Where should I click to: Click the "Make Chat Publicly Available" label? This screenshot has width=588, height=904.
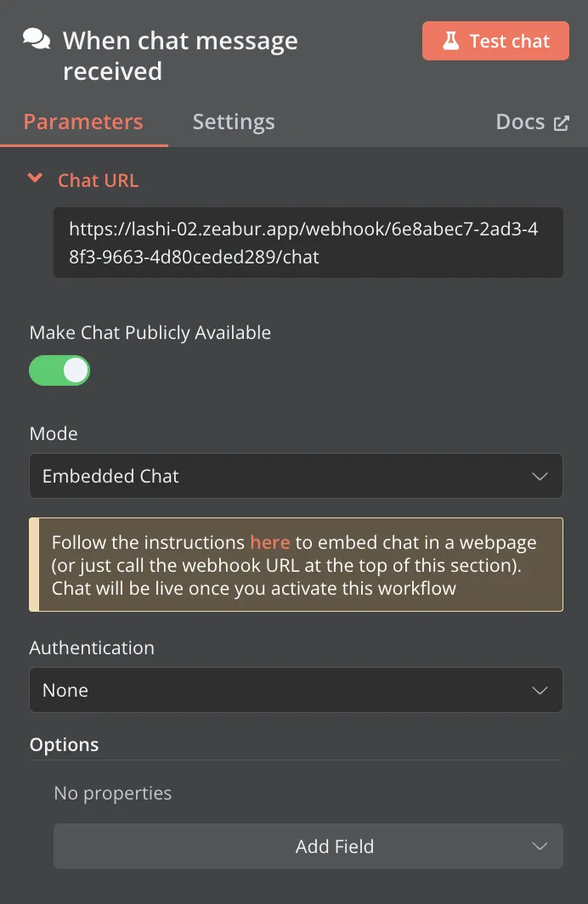pyautogui.click(x=150, y=332)
